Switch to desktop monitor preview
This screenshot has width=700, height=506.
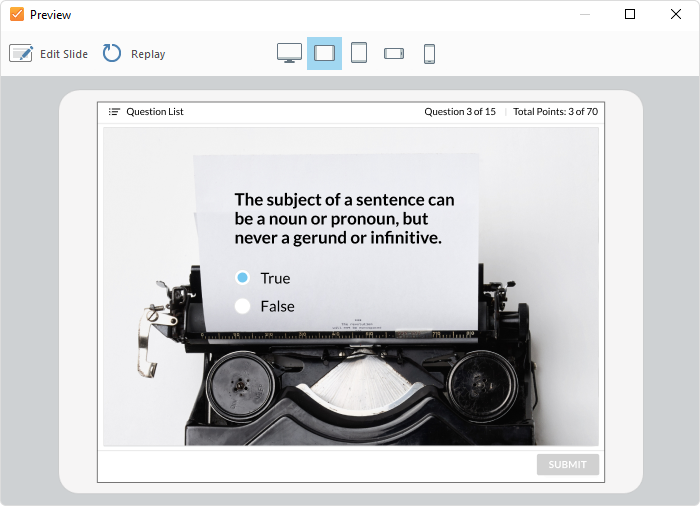[289, 53]
